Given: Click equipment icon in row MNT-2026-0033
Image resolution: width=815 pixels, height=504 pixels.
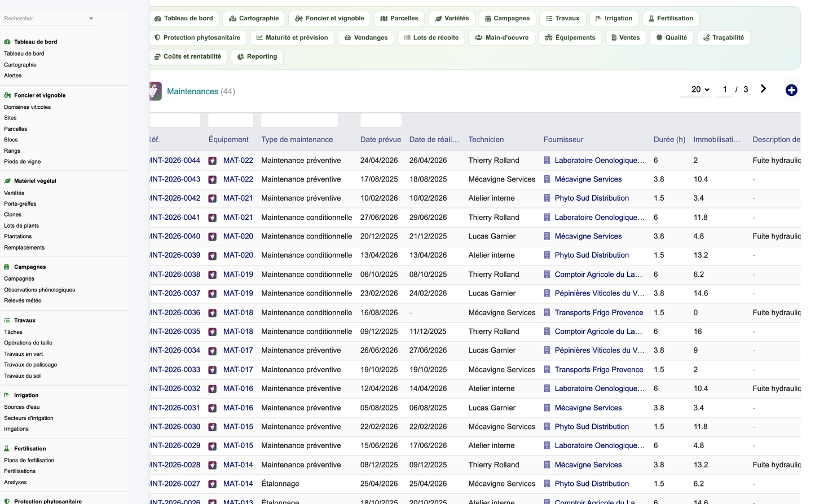Looking at the screenshot, I should [x=213, y=370].
